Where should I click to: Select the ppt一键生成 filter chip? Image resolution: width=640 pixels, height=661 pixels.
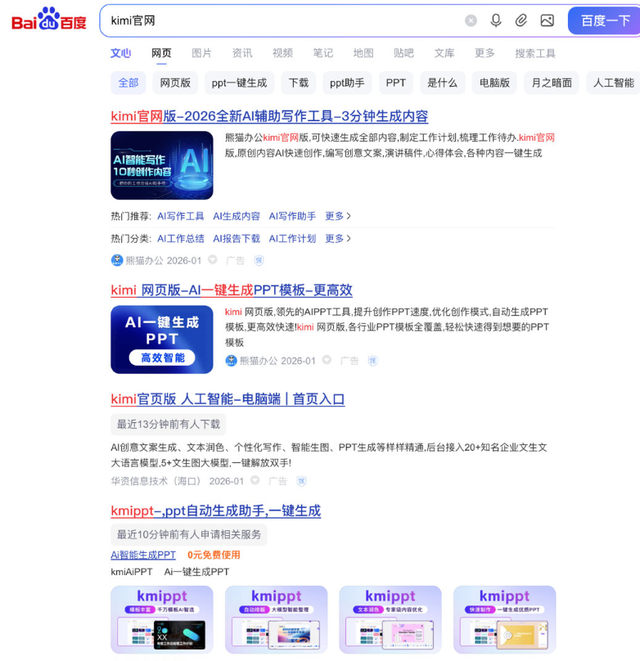(x=239, y=83)
